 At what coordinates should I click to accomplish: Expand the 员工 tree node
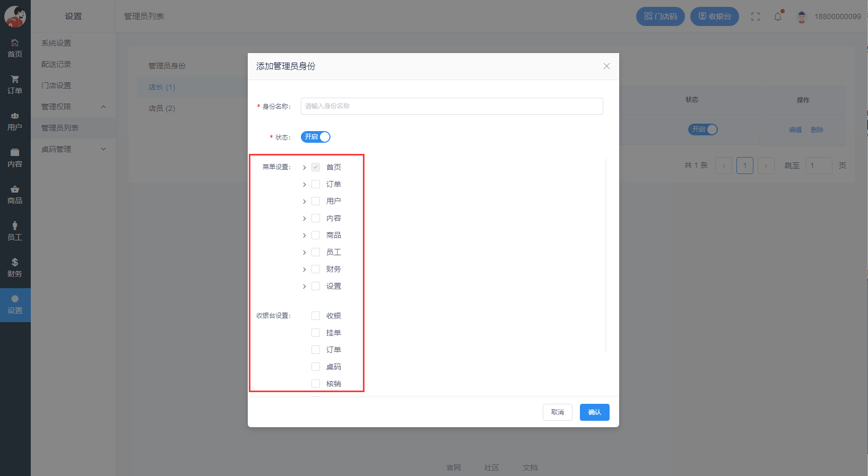click(304, 253)
